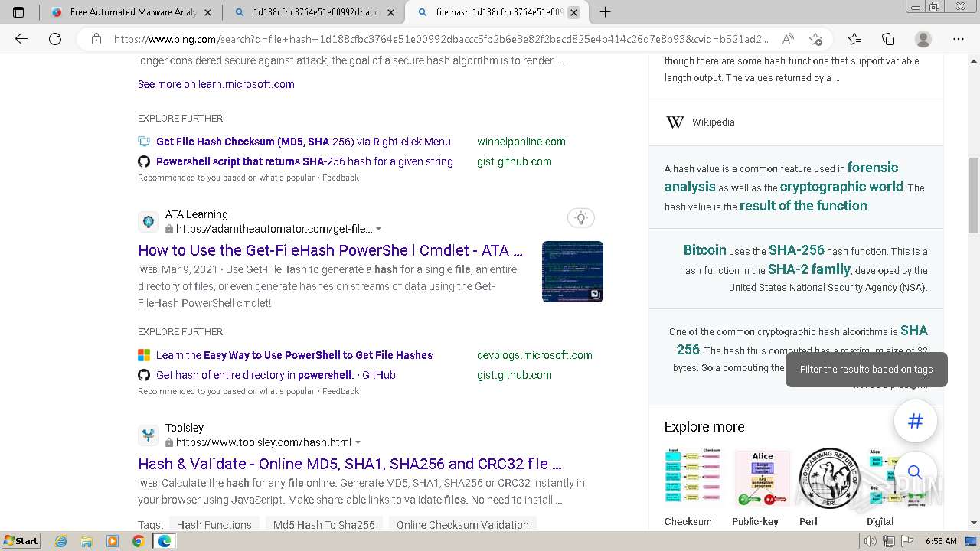Open media player taskbar icon

click(x=113, y=541)
